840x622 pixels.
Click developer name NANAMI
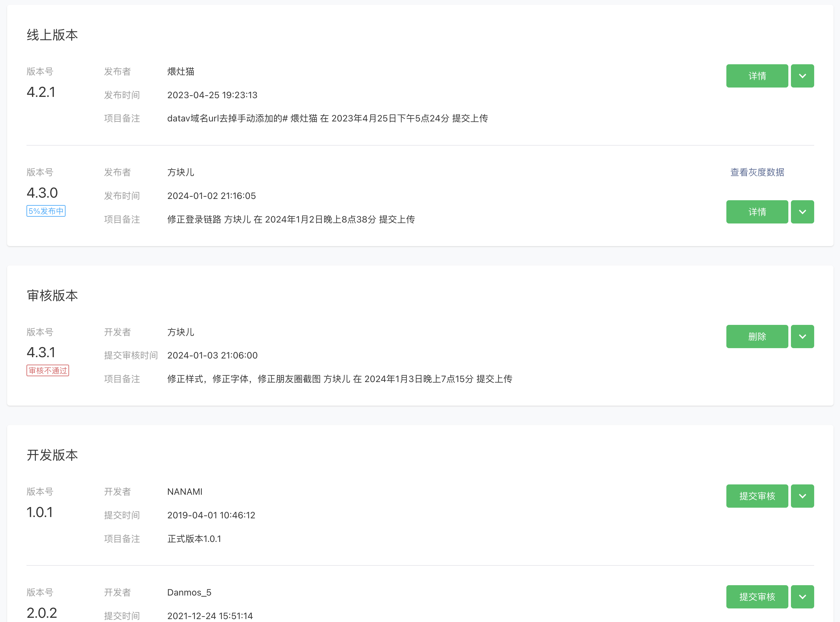tap(185, 492)
